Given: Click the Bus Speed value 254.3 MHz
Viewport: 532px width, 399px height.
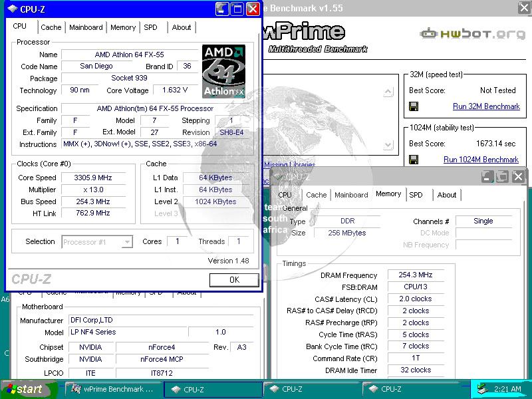Looking at the screenshot, I should (x=93, y=201).
